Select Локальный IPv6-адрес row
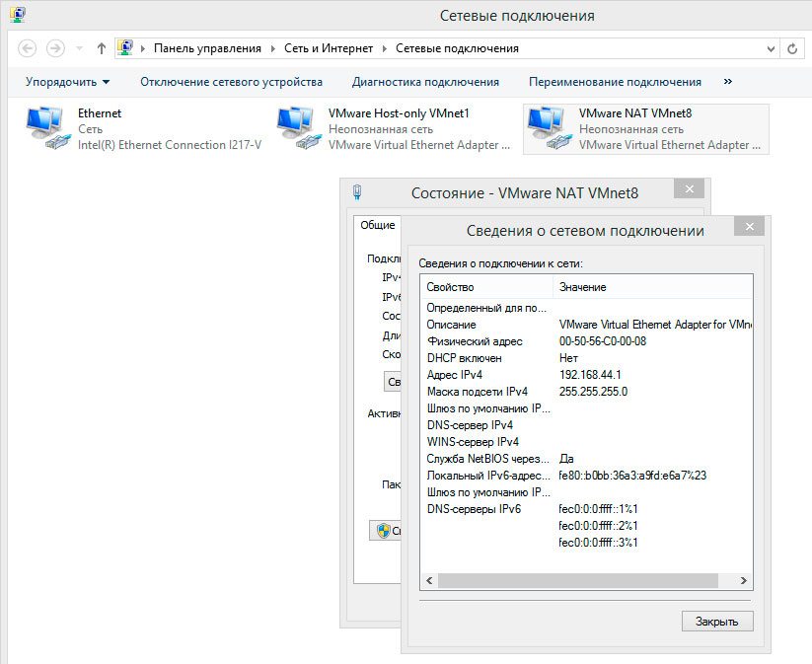 pos(586,476)
